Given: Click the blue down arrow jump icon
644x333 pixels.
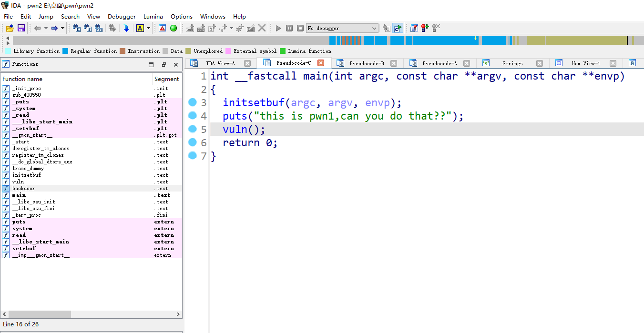Looking at the screenshot, I should point(126,28).
